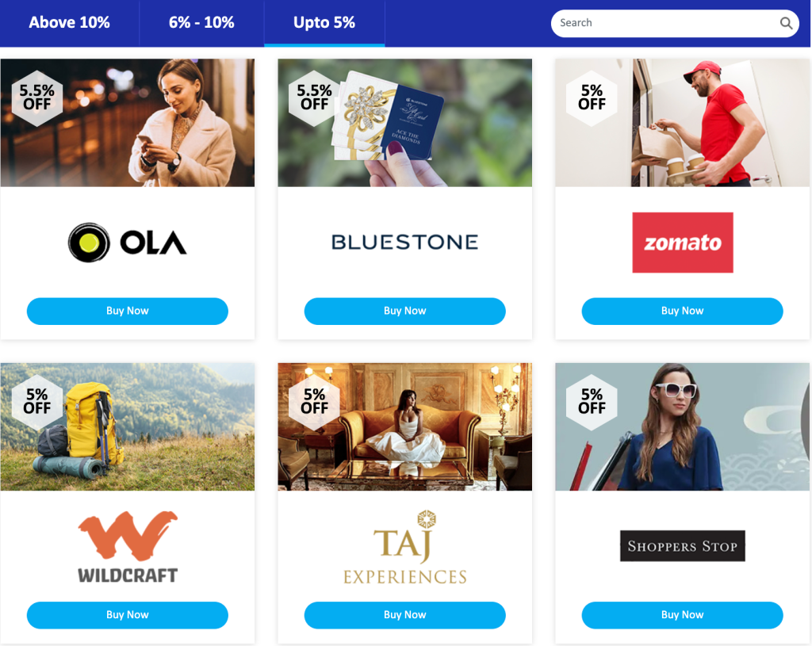Buy Now for the Bluestone card
The image size is (812, 646).
tap(405, 311)
